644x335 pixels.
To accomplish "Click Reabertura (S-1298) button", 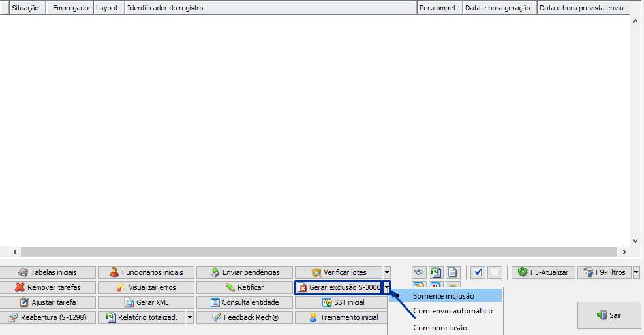I will pos(48,317).
